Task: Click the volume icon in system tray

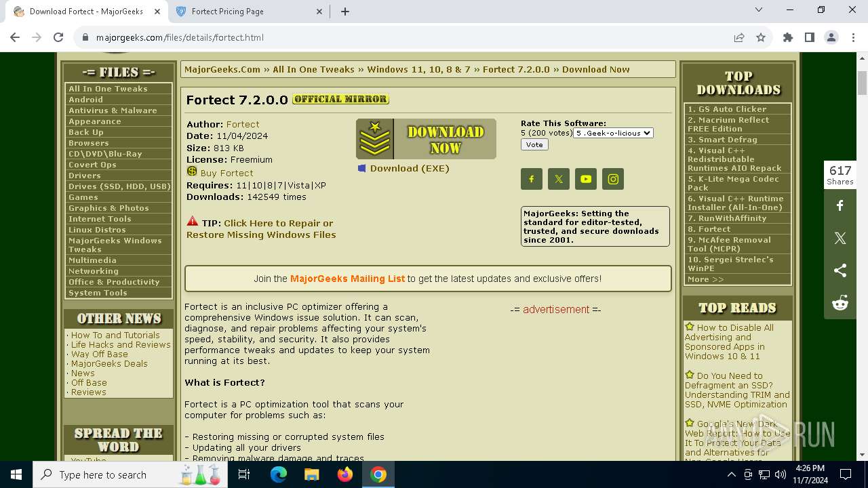Action: tap(781, 474)
